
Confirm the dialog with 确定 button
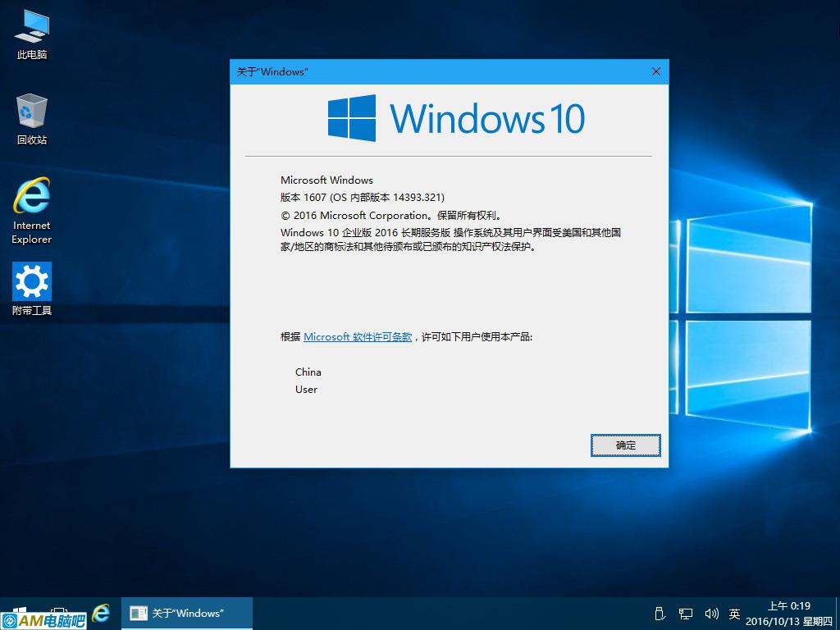[625, 445]
